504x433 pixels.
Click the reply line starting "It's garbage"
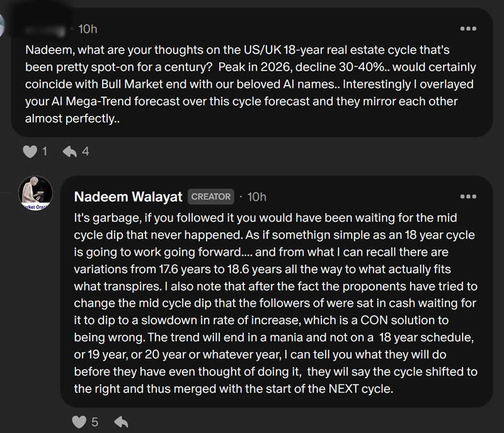pyautogui.click(x=265, y=218)
